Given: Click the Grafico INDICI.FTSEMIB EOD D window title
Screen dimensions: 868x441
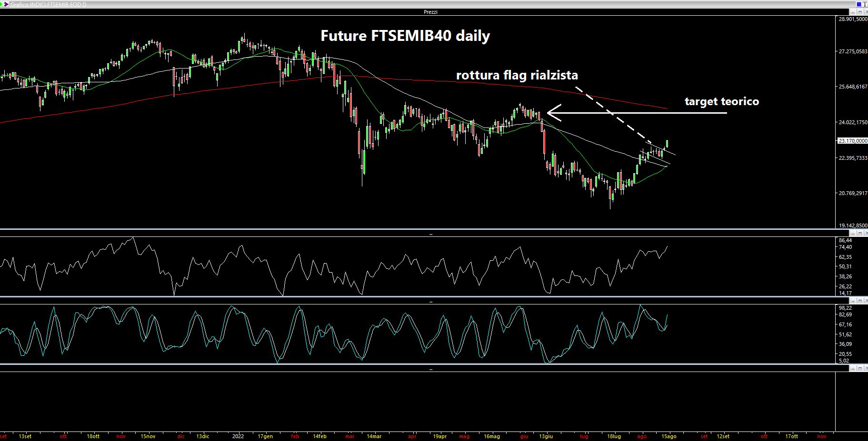Looking at the screenshot, I should [x=48, y=4].
